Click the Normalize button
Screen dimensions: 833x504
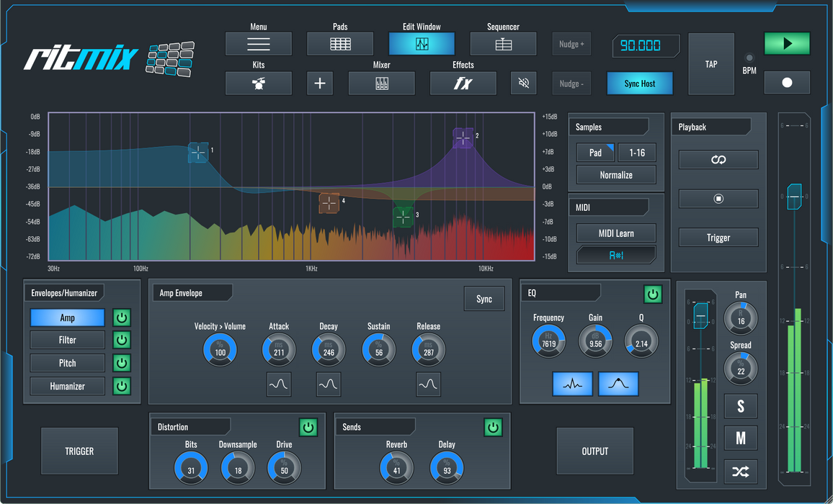(x=616, y=175)
